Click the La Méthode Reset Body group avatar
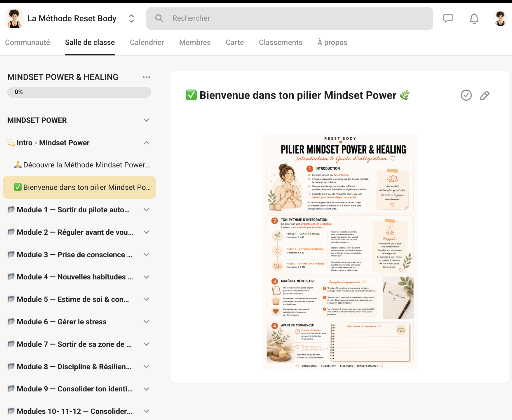The width and height of the screenshot is (512, 420). tap(14, 18)
